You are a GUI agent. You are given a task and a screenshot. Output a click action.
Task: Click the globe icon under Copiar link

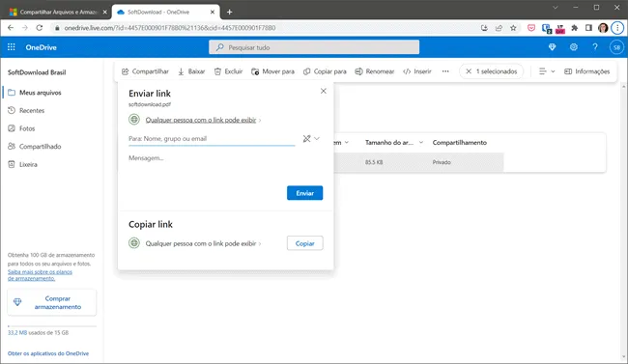[x=134, y=243]
